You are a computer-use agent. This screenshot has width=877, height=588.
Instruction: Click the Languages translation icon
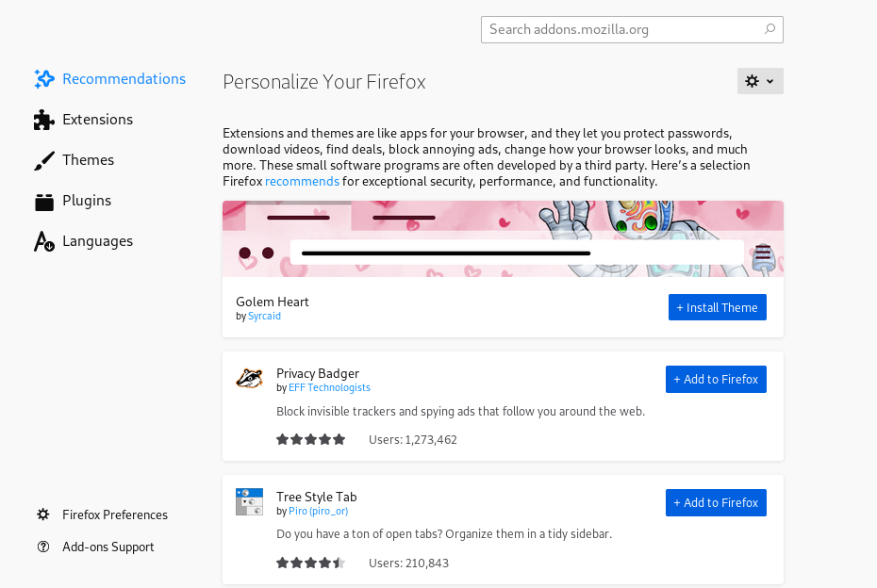click(x=43, y=242)
